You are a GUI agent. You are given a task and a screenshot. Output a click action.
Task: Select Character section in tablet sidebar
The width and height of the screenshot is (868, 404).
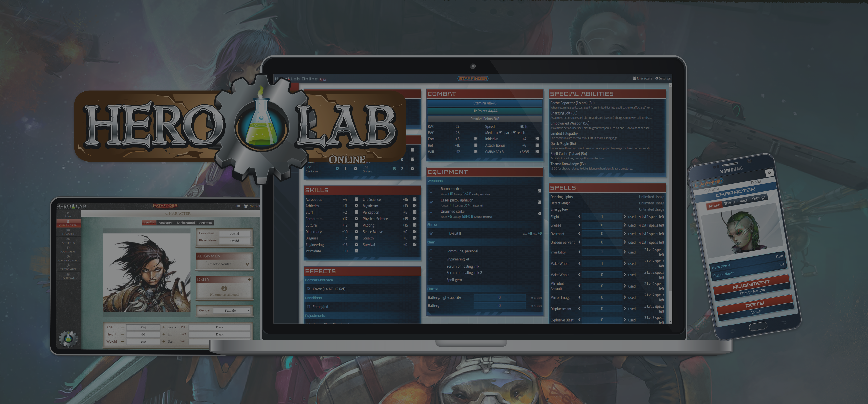(68, 223)
